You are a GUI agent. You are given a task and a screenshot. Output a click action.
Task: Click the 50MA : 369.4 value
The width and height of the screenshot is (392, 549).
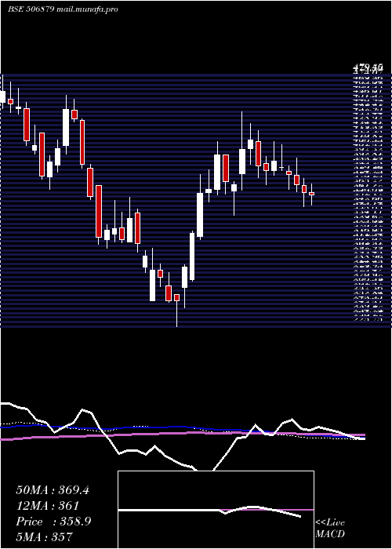pyautogui.click(x=53, y=490)
